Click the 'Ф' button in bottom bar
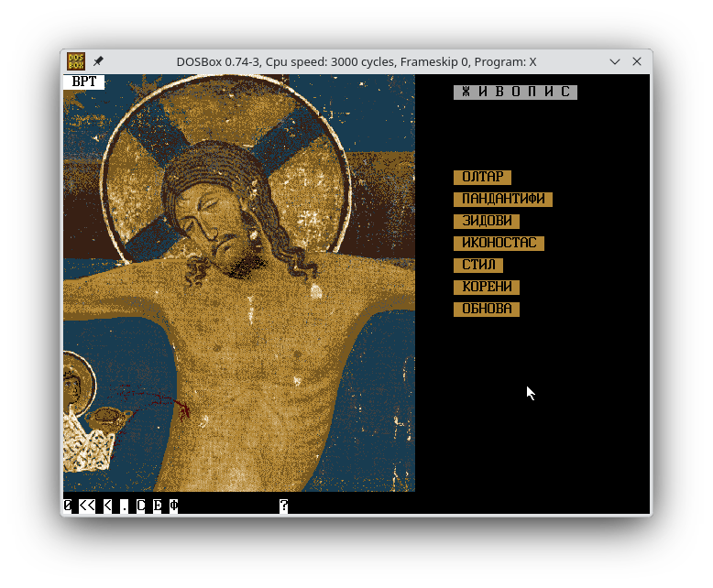 pyautogui.click(x=174, y=506)
